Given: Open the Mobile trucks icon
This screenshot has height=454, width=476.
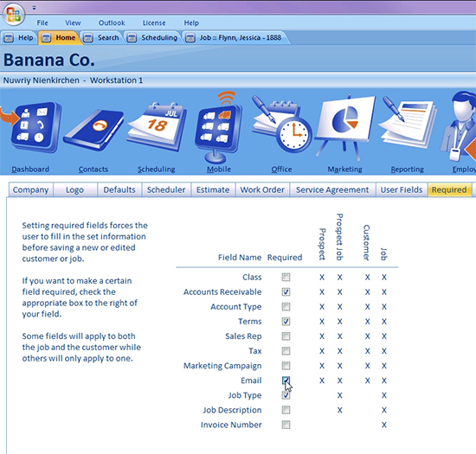Looking at the screenshot, I should pyautogui.click(x=219, y=127).
